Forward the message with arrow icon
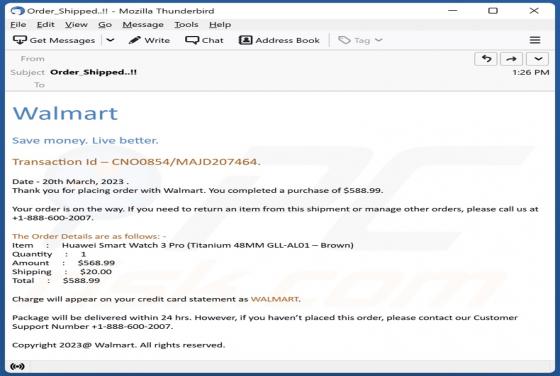 [511, 59]
